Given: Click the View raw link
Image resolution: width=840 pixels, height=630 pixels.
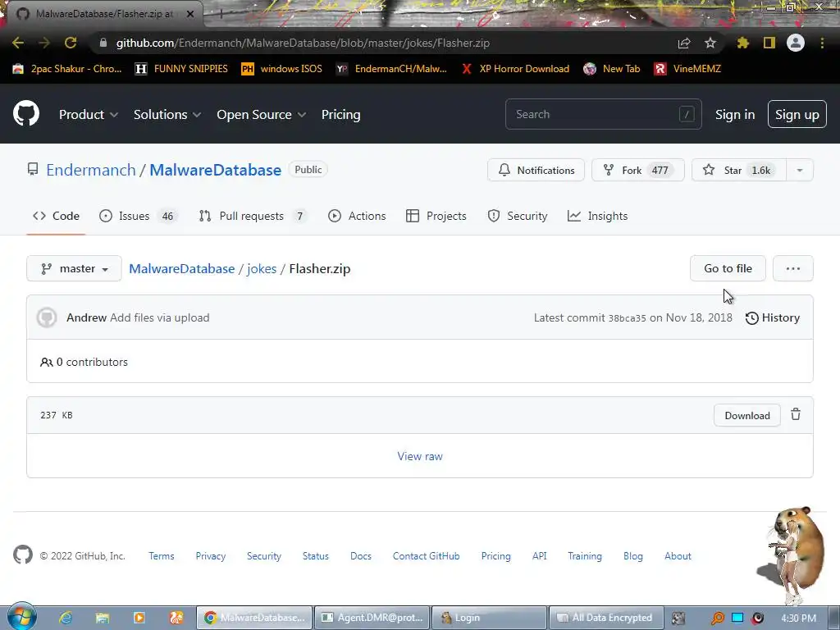Looking at the screenshot, I should [x=420, y=456].
